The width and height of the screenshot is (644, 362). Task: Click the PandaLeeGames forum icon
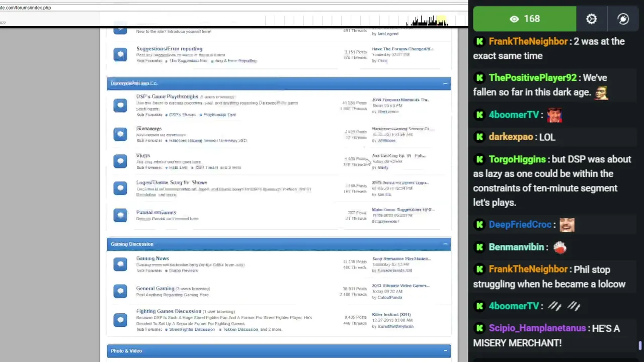[120, 215]
